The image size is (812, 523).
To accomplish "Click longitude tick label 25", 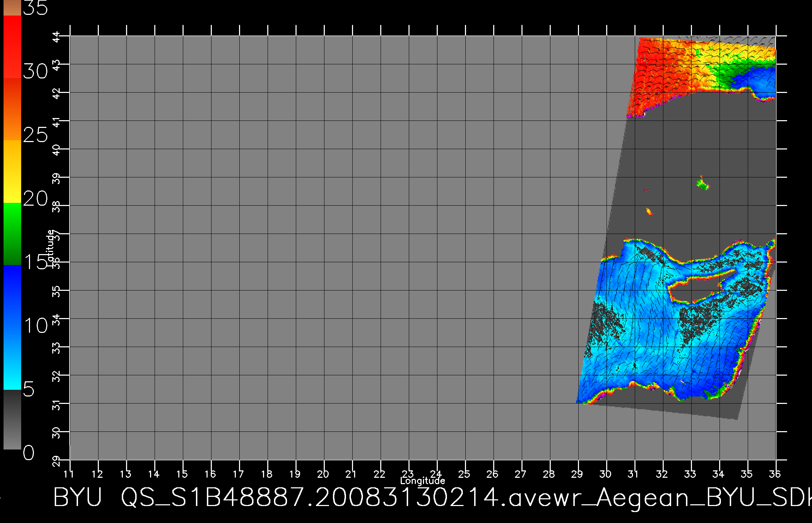I will (464, 474).
